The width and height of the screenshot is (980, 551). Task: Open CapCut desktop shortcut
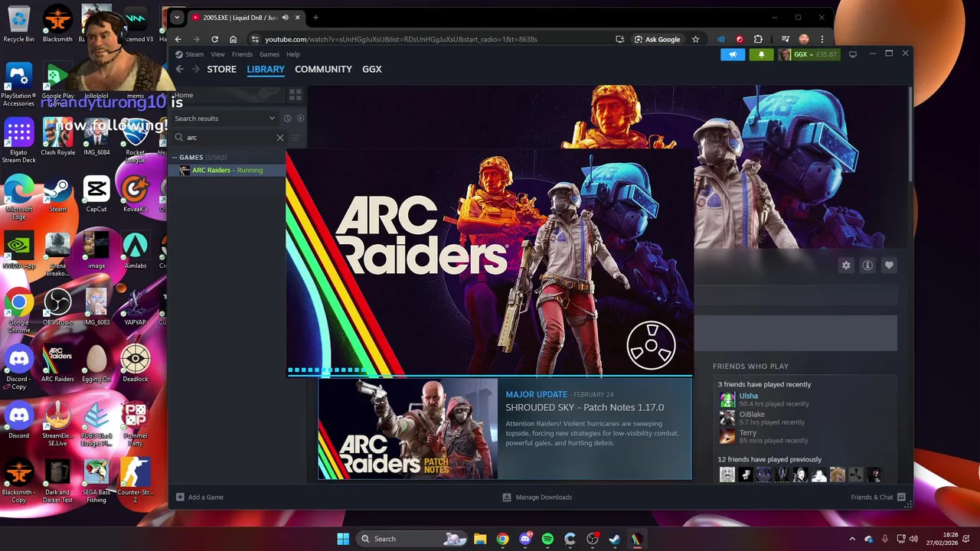coord(96,194)
